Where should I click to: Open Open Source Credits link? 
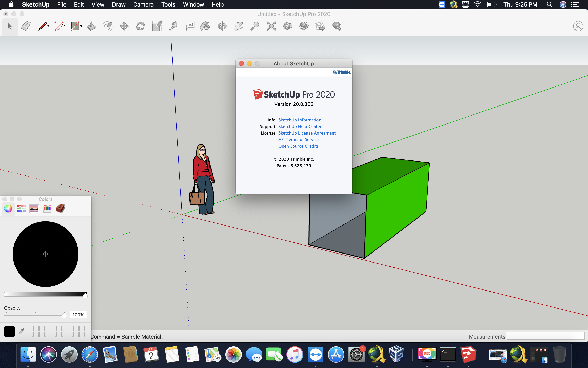298,146
